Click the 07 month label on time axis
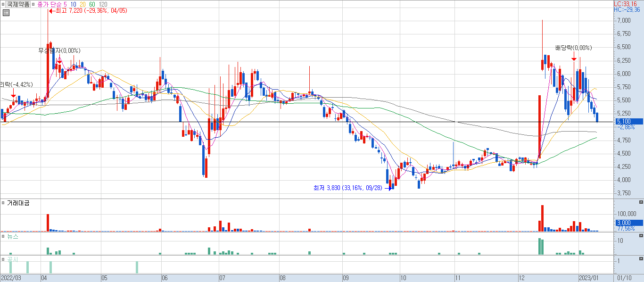 (x=223, y=278)
